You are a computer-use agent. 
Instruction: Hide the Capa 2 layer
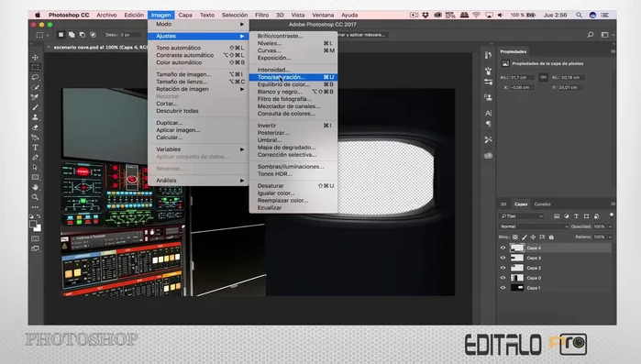click(503, 268)
